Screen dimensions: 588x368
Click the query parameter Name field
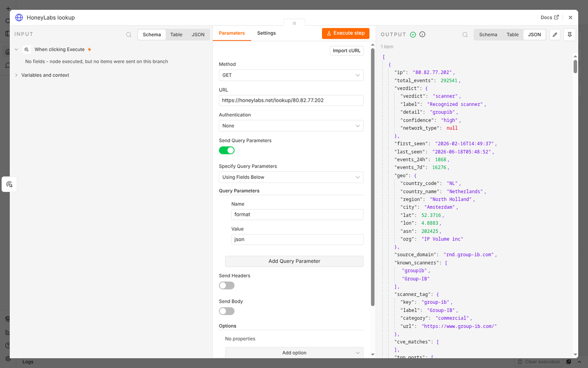point(297,214)
